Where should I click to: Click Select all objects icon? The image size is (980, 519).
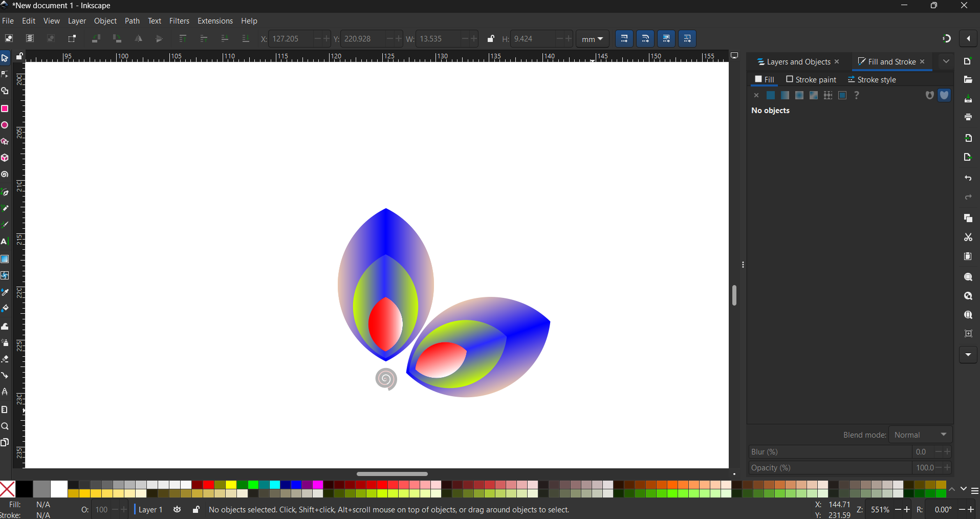click(9, 39)
